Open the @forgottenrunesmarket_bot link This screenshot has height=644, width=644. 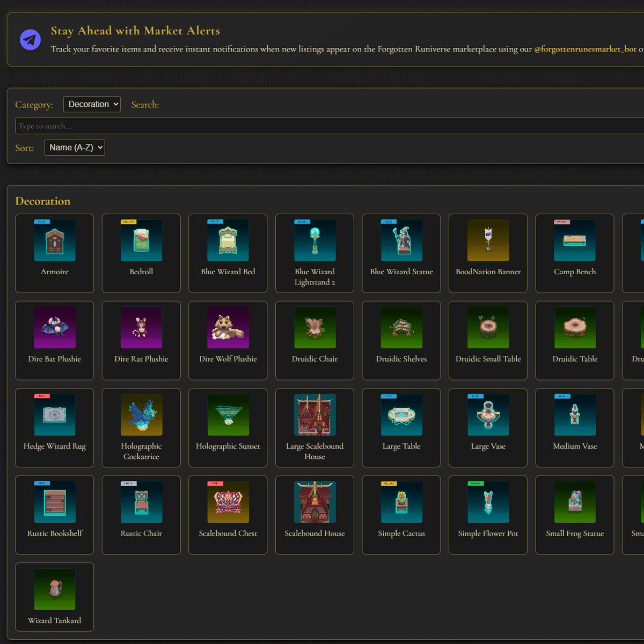click(585, 49)
